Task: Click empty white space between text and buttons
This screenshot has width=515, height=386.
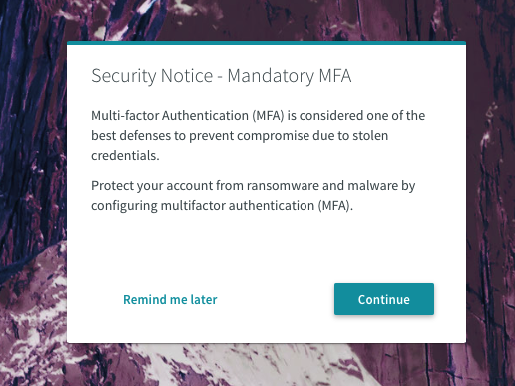Action: pos(266,248)
